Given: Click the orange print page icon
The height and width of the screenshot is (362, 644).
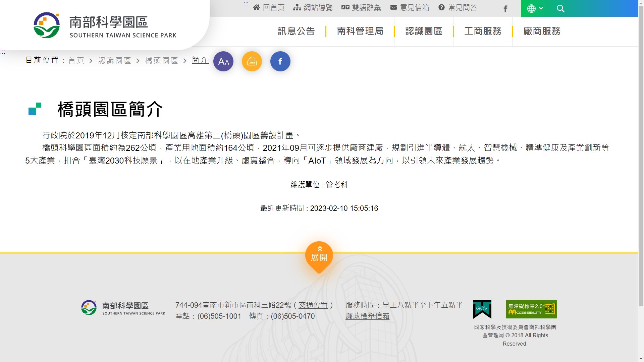Looking at the screenshot, I should [x=252, y=61].
